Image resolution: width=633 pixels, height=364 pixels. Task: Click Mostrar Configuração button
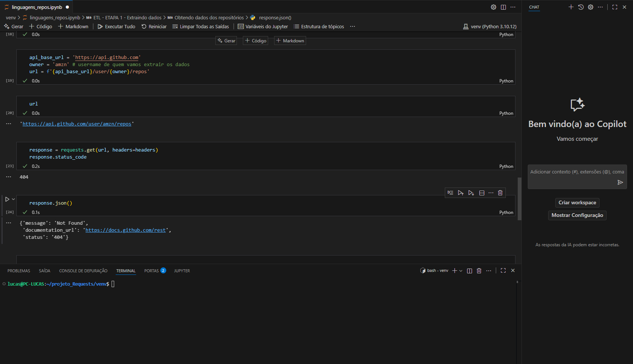577,215
